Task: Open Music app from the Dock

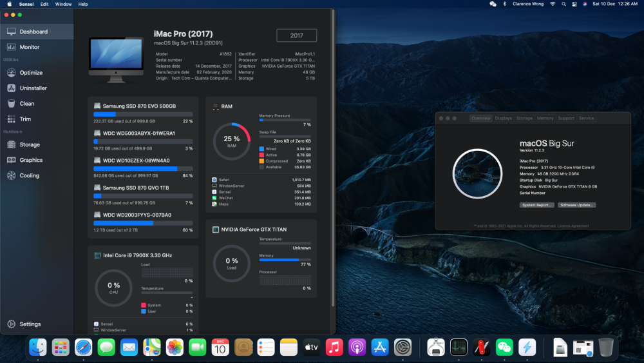Action: point(334,348)
